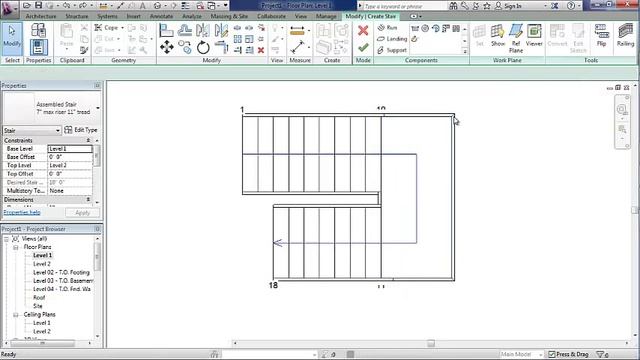Activate the Copy circles tool

(184, 47)
